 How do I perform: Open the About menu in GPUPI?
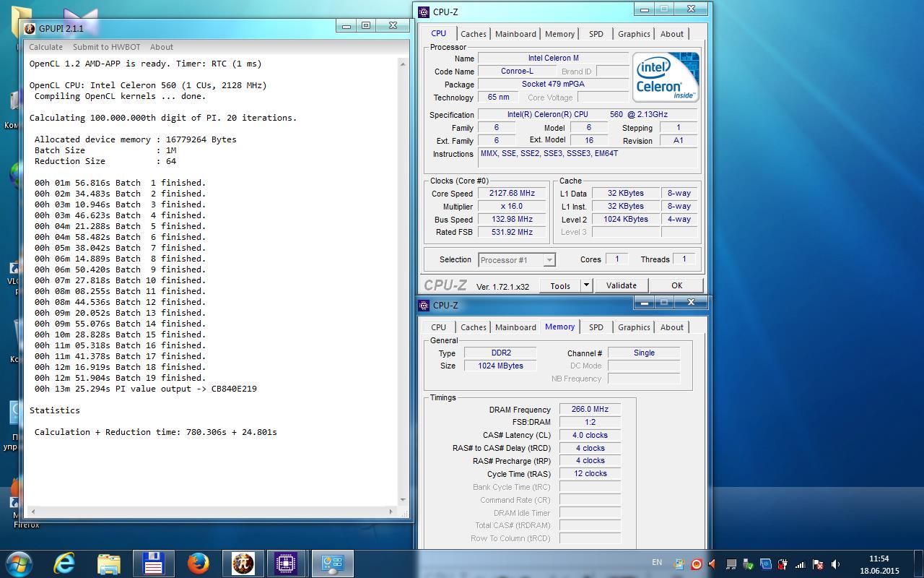[x=162, y=47]
